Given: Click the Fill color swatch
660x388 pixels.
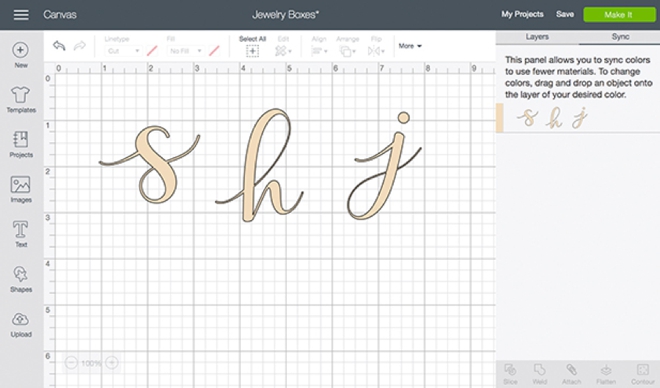Looking at the screenshot, I should click(214, 51).
